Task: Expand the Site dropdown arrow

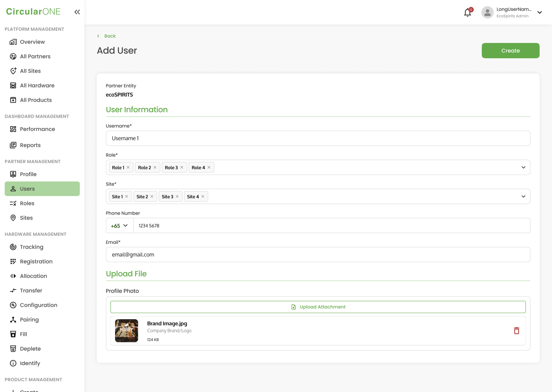Action: tap(523, 197)
